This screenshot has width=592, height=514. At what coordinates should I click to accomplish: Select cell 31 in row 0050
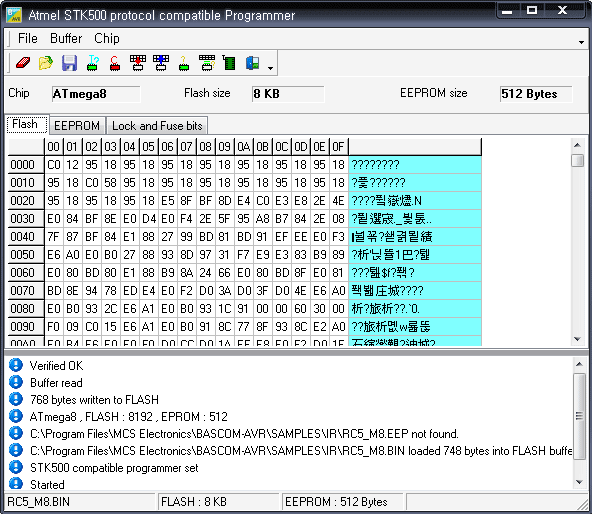pyautogui.click(x=225, y=255)
